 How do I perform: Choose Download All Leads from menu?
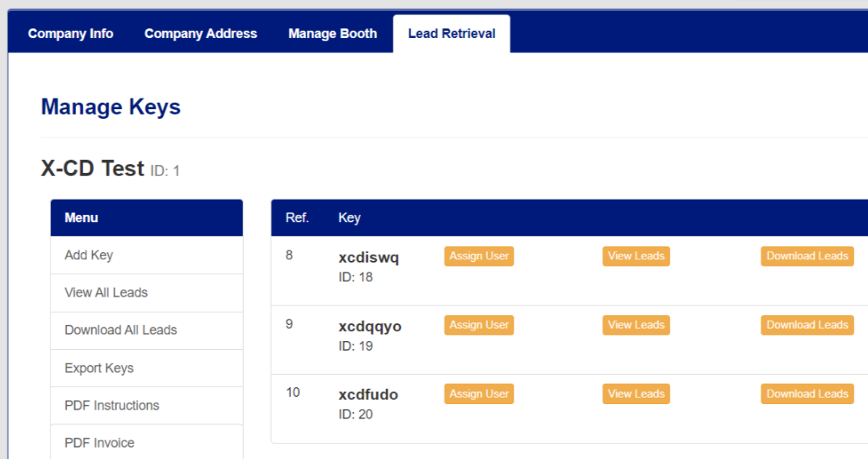[120, 330]
